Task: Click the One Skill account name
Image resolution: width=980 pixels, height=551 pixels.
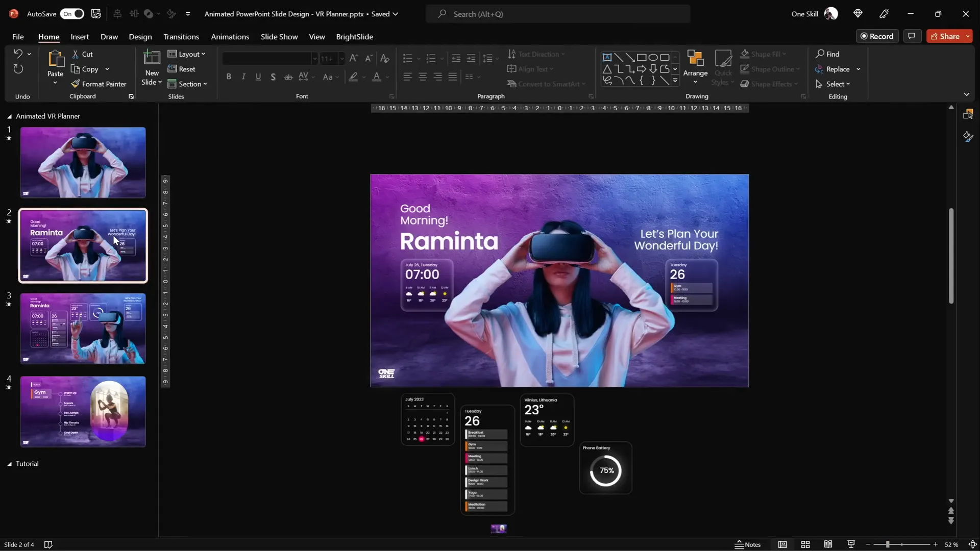Action: tap(804, 14)
